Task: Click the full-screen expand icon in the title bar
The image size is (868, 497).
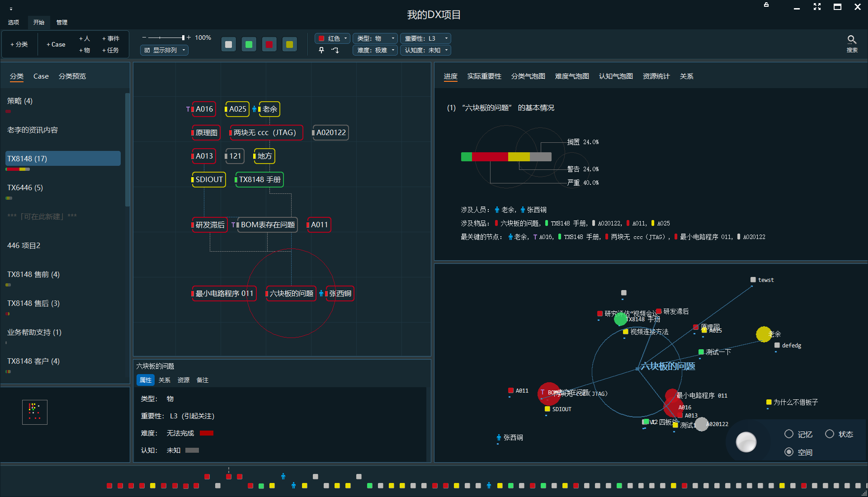Action: (x=817, y=7)
